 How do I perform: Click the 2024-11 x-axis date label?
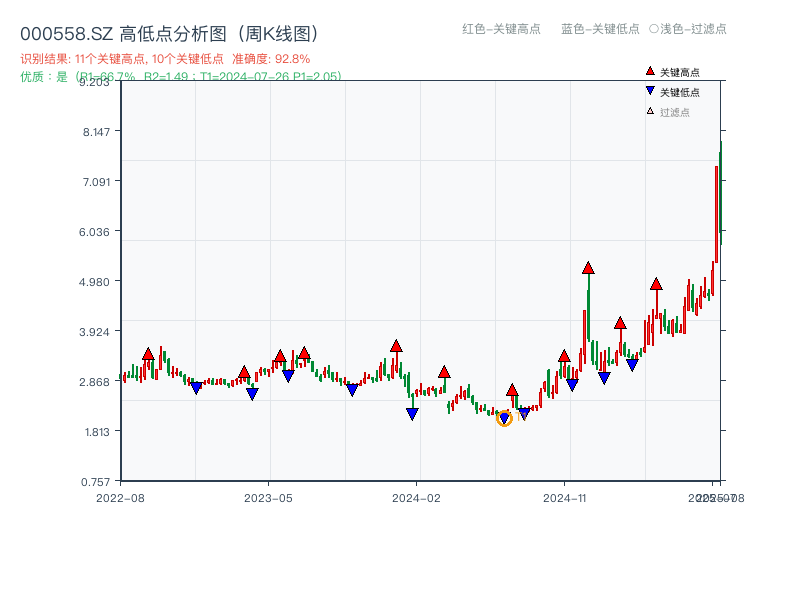(x=564, y=497)
